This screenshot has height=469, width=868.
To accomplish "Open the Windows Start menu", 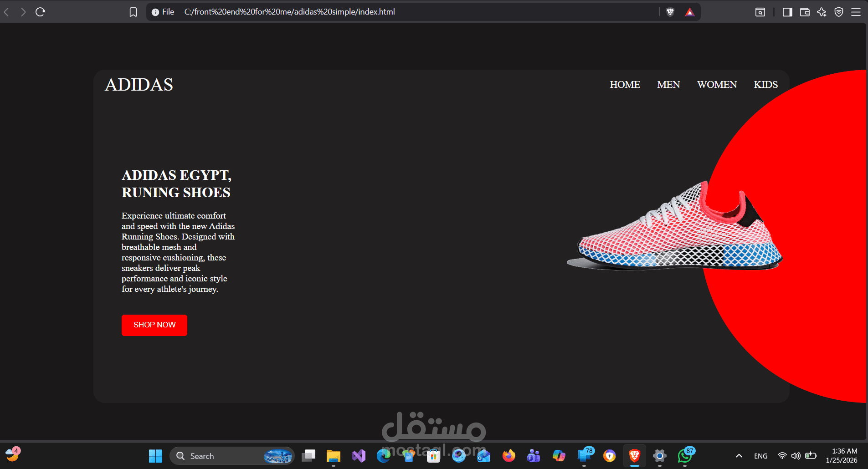I will pos(155,456).
